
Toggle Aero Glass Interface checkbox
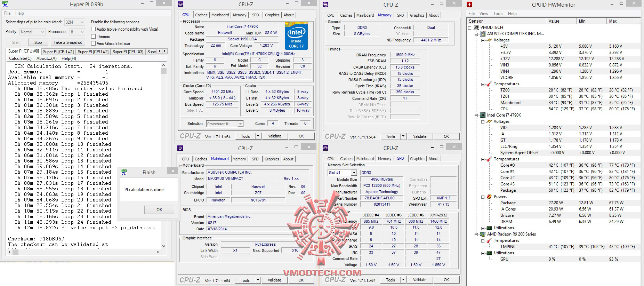[93, 43]
